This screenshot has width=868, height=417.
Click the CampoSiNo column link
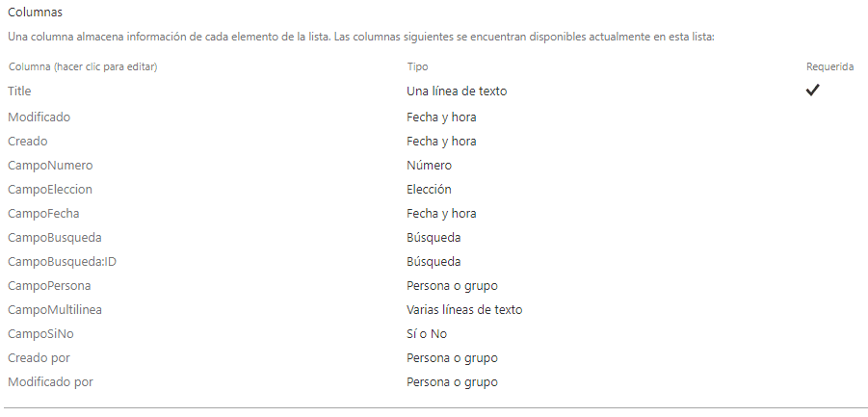[40, 334]
